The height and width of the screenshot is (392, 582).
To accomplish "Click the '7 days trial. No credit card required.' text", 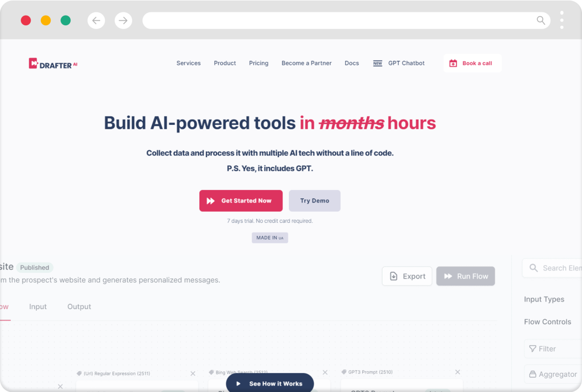I will coord(270,221).
